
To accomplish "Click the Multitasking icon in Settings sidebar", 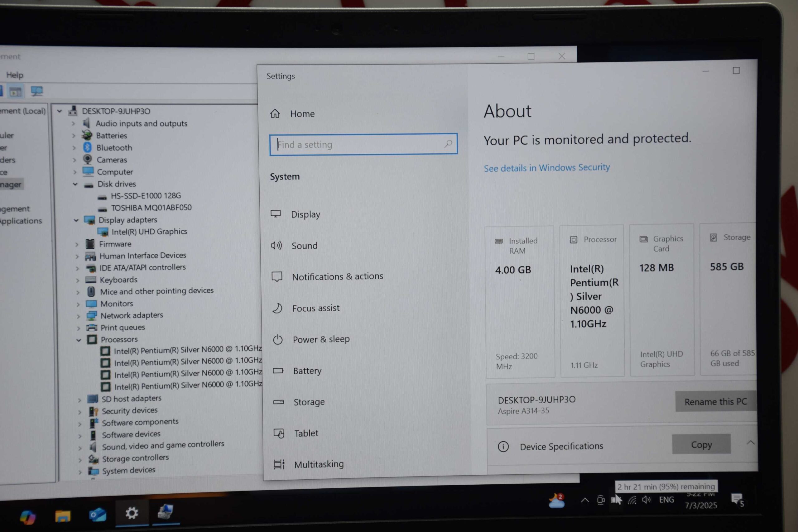I will pyautogui.click(x=279, y=464).
